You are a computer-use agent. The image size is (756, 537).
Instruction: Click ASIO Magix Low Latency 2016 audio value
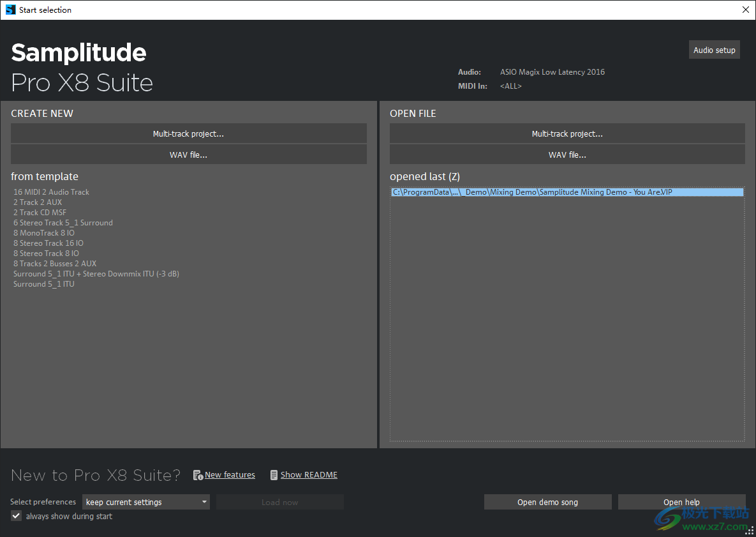click(552, 72)
